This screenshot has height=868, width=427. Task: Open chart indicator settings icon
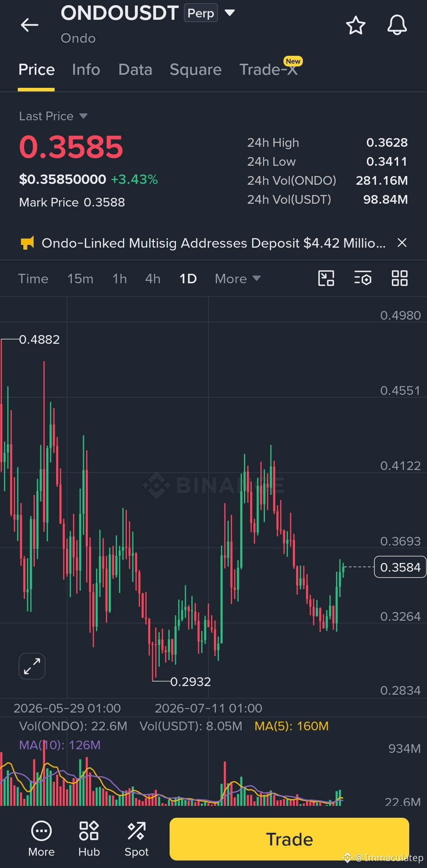363,278
